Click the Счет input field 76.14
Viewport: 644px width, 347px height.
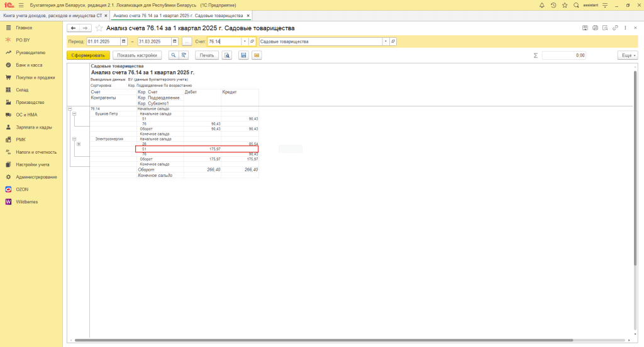point(225,42)
